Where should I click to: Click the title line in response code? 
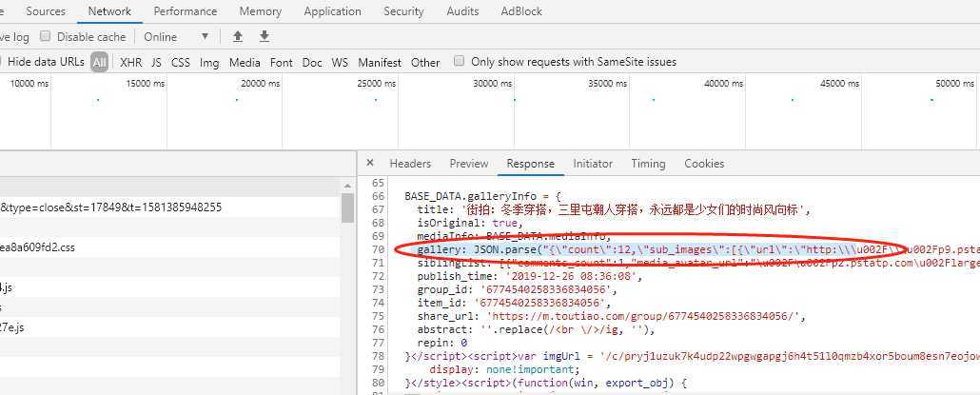615,210
